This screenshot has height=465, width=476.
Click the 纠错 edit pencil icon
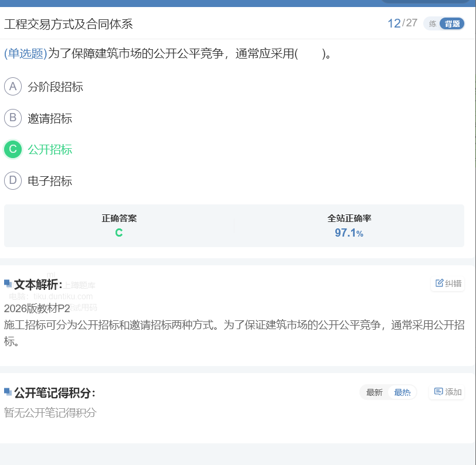[440, 284]
